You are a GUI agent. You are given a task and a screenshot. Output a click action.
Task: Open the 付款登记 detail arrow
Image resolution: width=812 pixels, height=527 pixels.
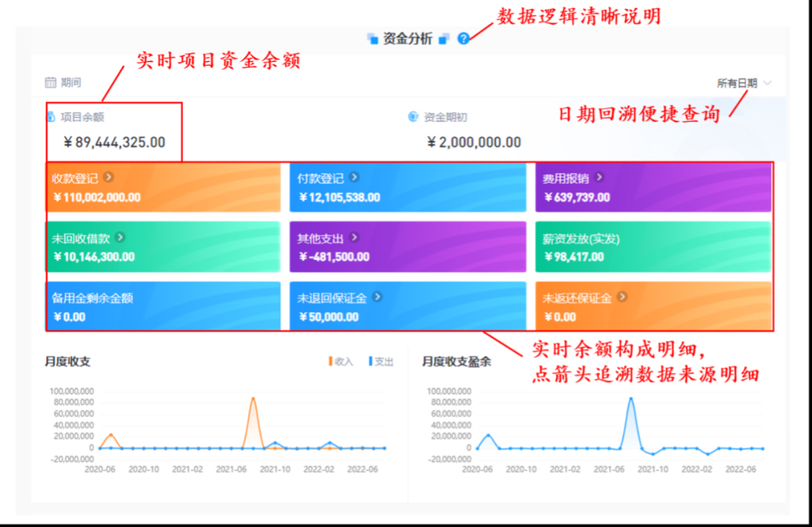pos(354,177)
